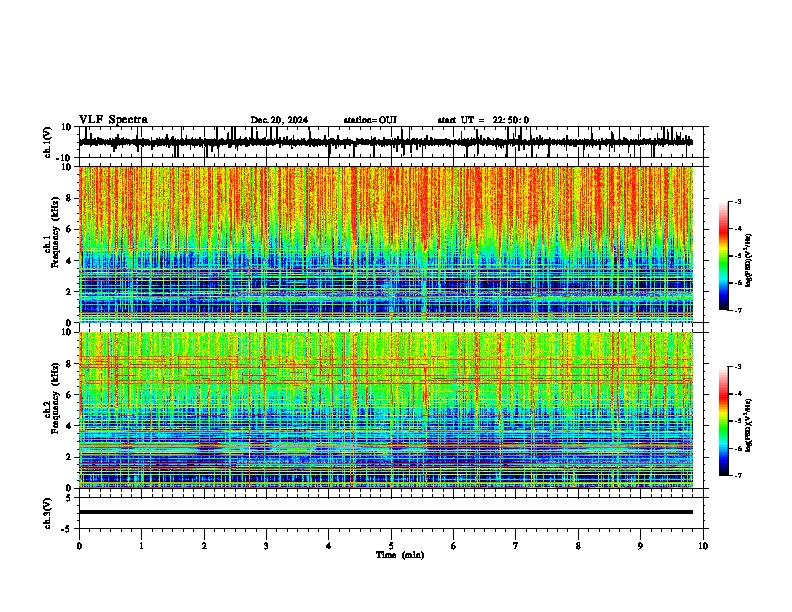The image size is (792, 612).
Task: Click time axis tick label '9'
Action: pos(640,546)
